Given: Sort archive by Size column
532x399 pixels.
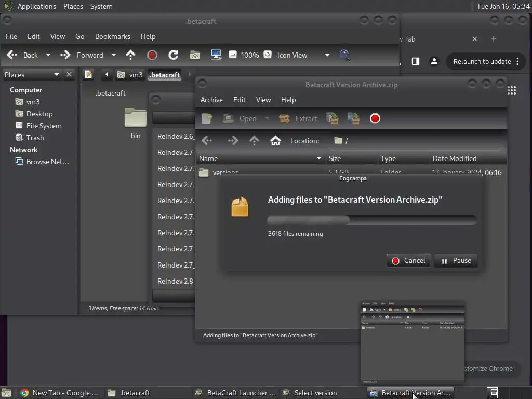Looking at the screenshot, I should 351,158.
